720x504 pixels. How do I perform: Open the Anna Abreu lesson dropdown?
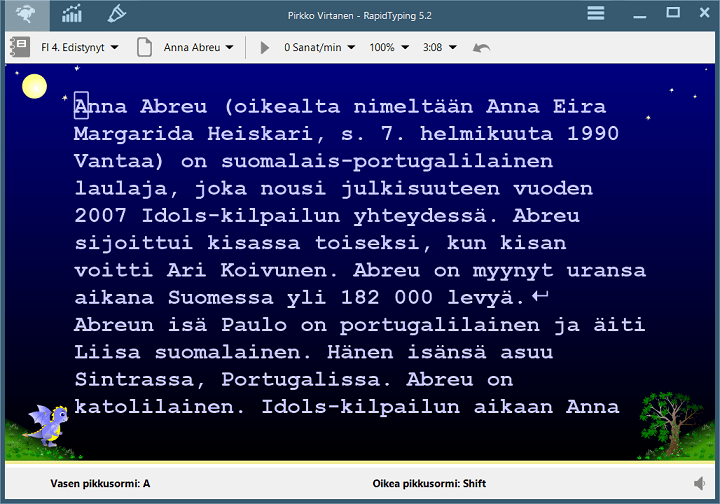pos(198,47)
